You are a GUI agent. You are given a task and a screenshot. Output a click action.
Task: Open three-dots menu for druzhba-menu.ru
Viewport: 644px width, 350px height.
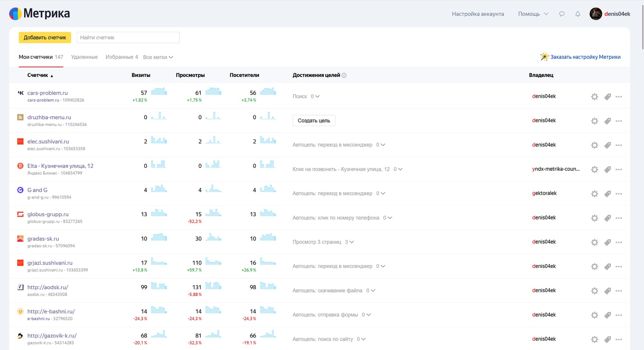coord(619,121)
